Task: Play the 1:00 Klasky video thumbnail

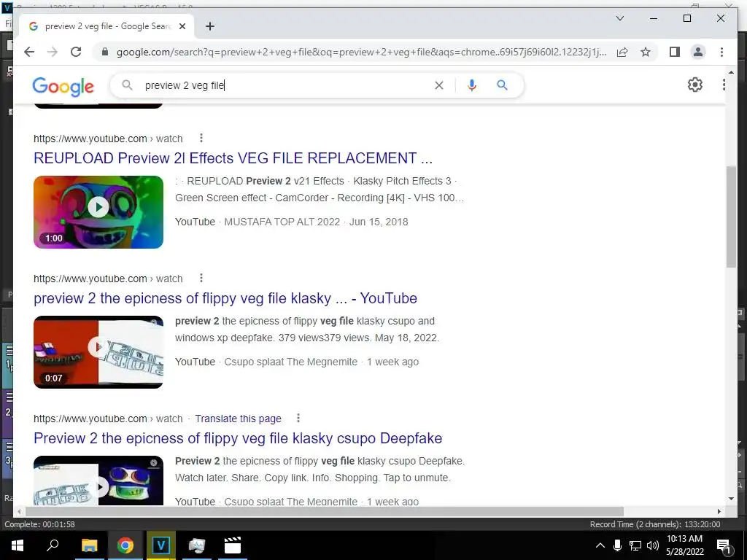Action: pos(98,212)
